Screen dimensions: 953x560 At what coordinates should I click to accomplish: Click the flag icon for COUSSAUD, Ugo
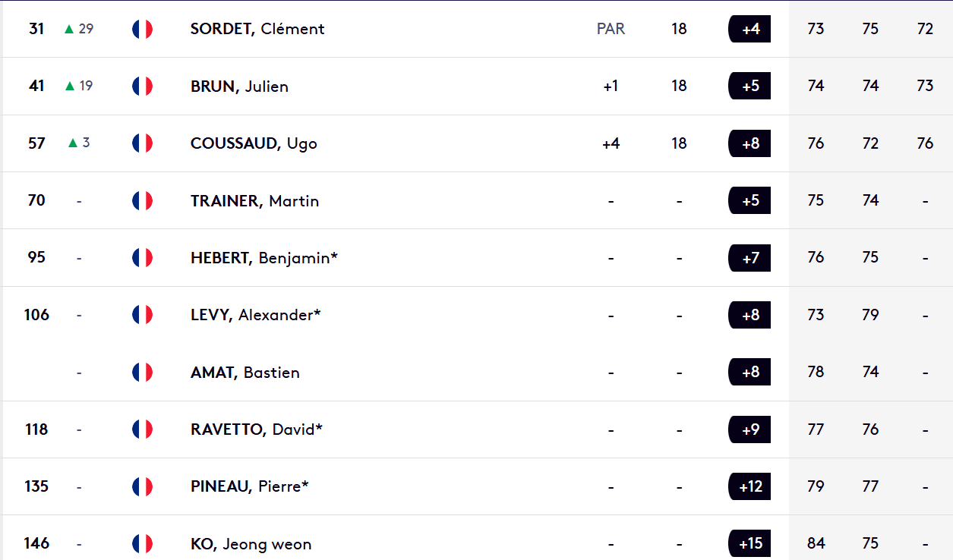[142, 143]
